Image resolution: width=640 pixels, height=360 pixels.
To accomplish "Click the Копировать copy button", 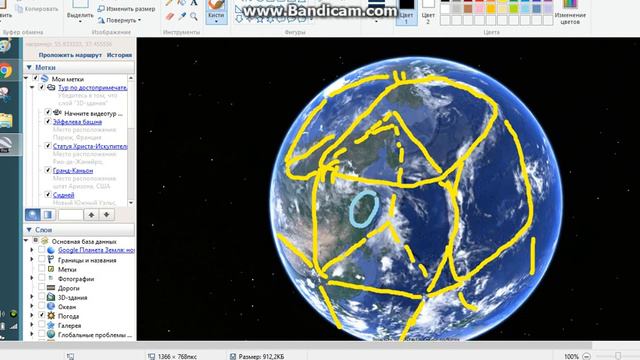I will tap(37, 9).
